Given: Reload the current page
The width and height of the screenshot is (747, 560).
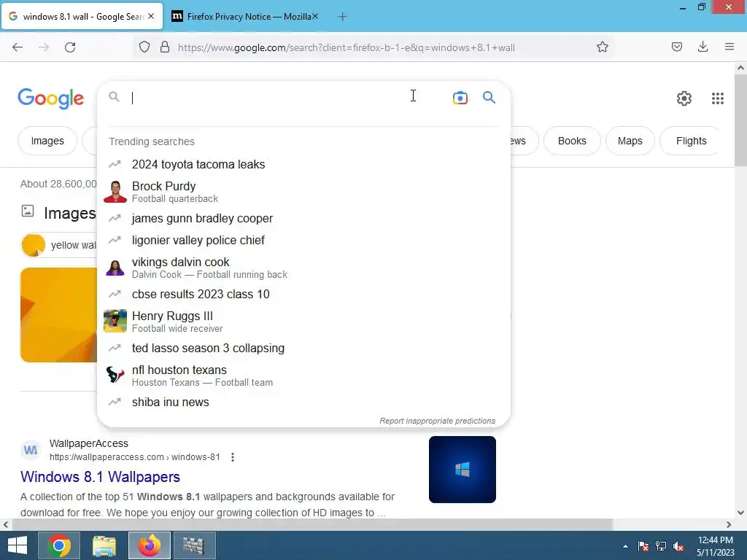Looking at the screenshot, I should [70, 47].
